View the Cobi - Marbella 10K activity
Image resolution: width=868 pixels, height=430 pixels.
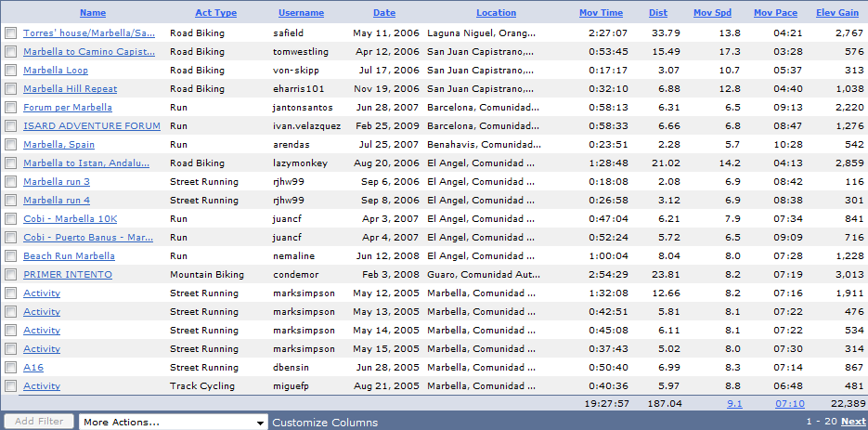(x=71, y=219)
